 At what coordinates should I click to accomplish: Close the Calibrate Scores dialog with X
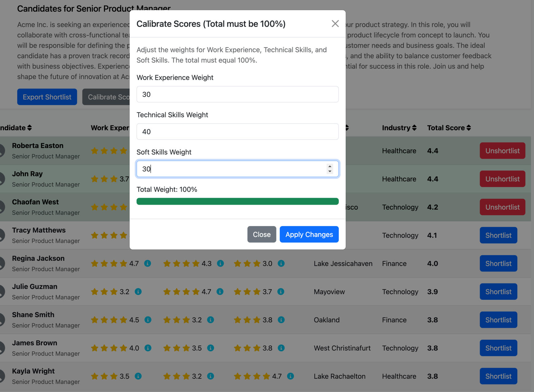(x=335, y=24)
